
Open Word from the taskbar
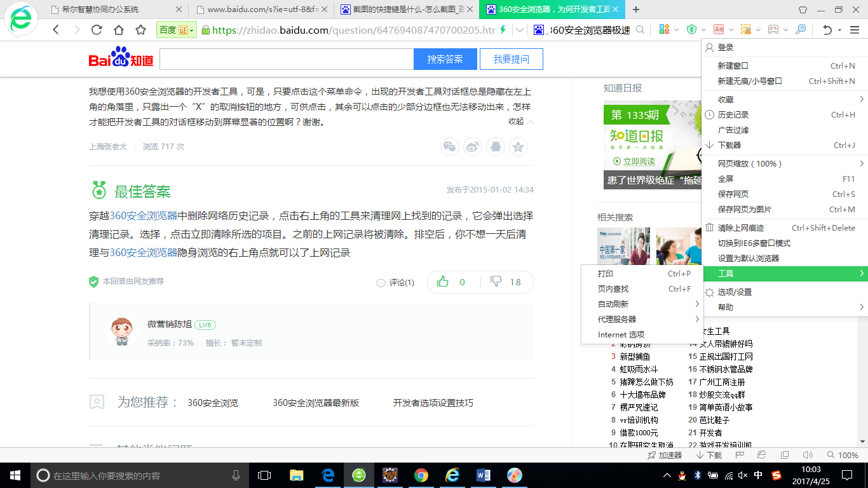[x=484, y=475]
